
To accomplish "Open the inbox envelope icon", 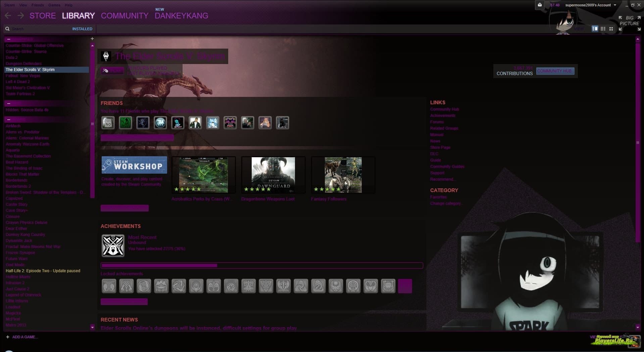I will (540, 5).
